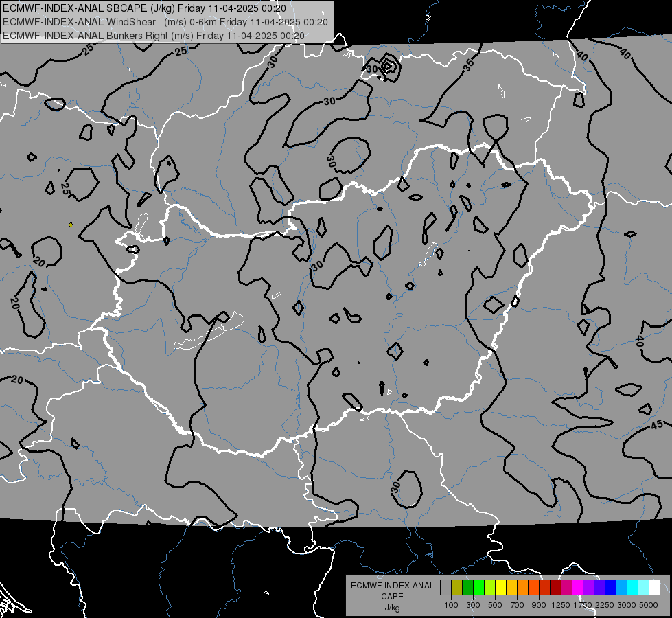
Task: Click the legend value 1250
Action: pos(561,605)
